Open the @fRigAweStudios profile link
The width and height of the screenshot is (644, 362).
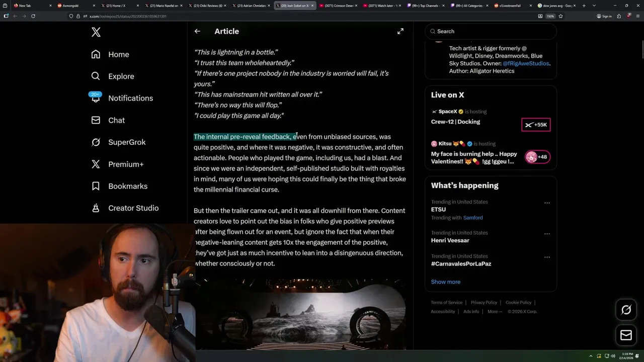click(526, 63)
